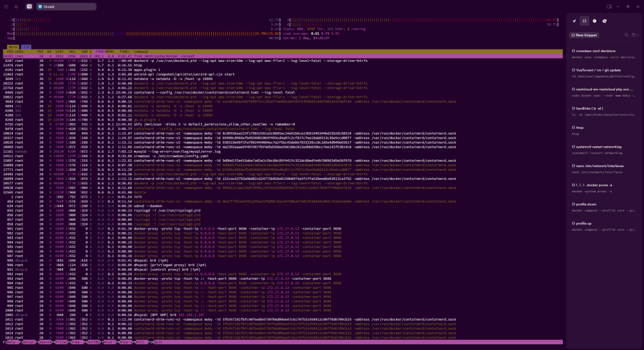This screenshot has height=350, width=644.
Task: Select the dhcpcd: [privileged proxy] row
Action: pyautogui.click(x=283, y=265)
